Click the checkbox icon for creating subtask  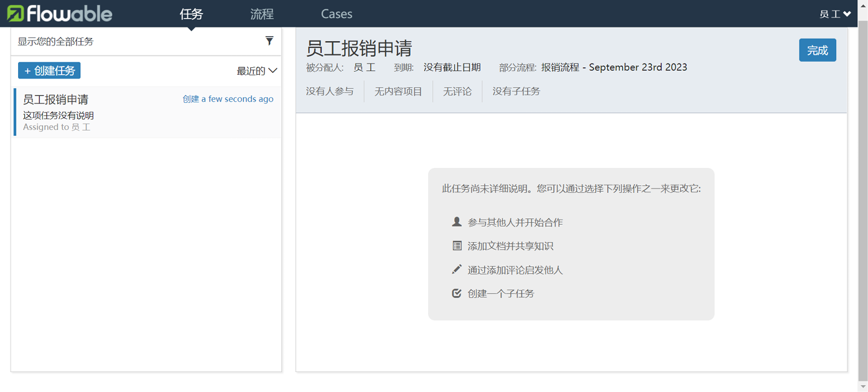coord(457,293)
